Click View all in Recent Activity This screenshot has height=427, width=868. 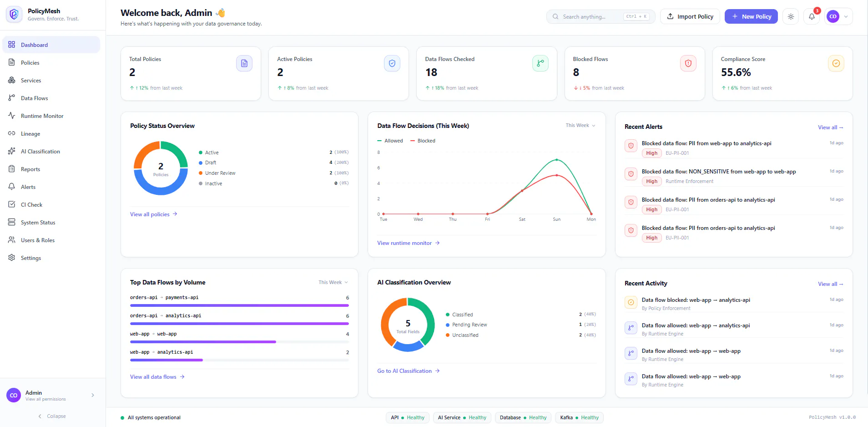coord(830,284)
